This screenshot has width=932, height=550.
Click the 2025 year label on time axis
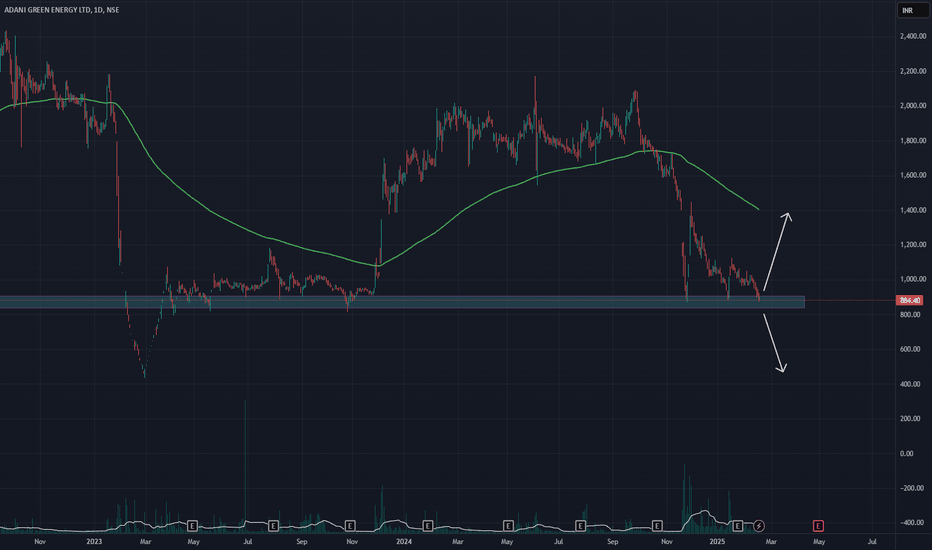pos(717,542)
